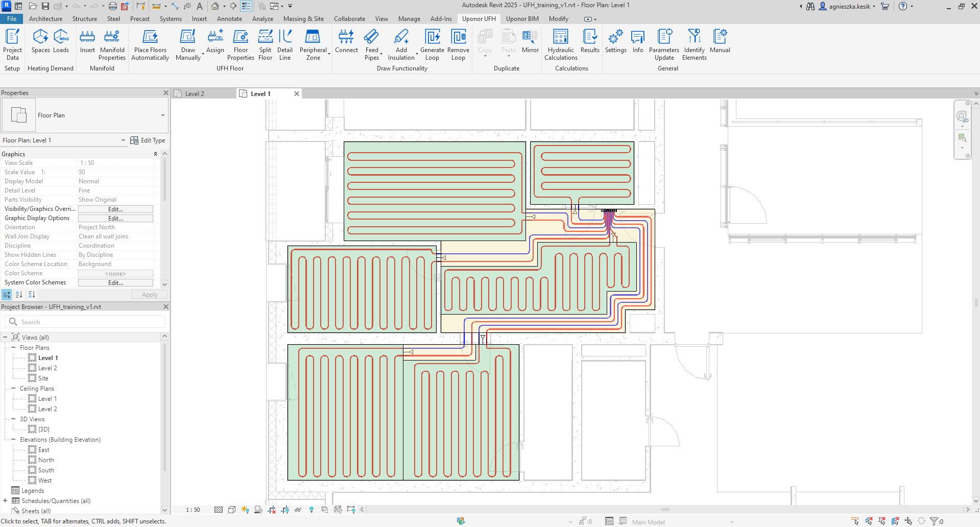Open the Uponor Info icon
980x527 pixels.
pyautogui.click(x=638, y=41)
